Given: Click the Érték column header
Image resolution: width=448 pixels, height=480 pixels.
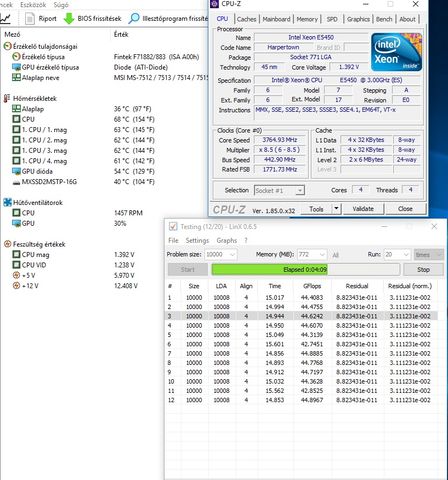Looking at the screenshot, I should [x=121, y=34].
